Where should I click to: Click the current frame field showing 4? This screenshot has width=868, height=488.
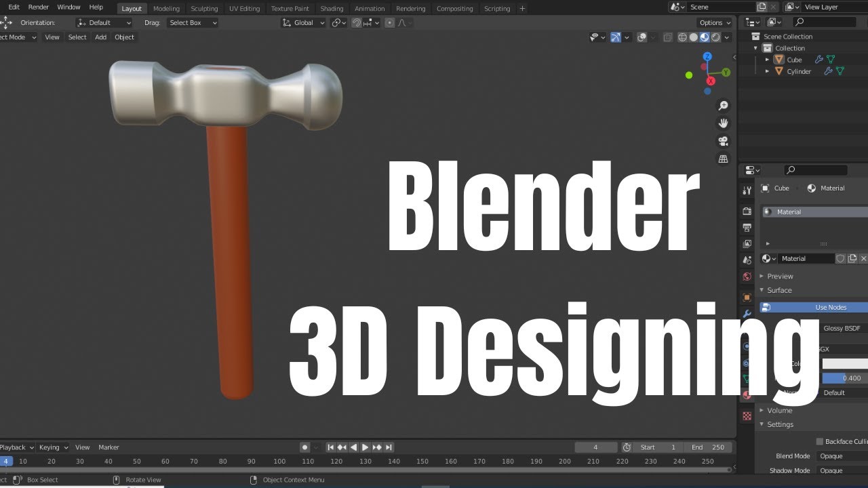(595, 447)
